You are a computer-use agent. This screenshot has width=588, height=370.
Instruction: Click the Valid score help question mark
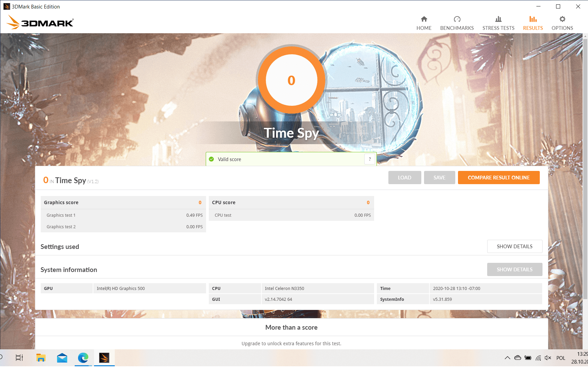pos(370,159)
